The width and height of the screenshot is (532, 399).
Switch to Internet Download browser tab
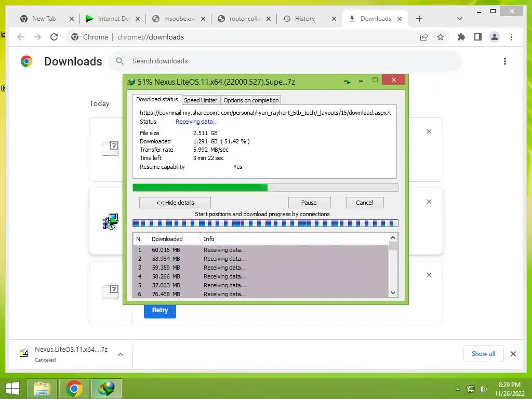[113, 19]
